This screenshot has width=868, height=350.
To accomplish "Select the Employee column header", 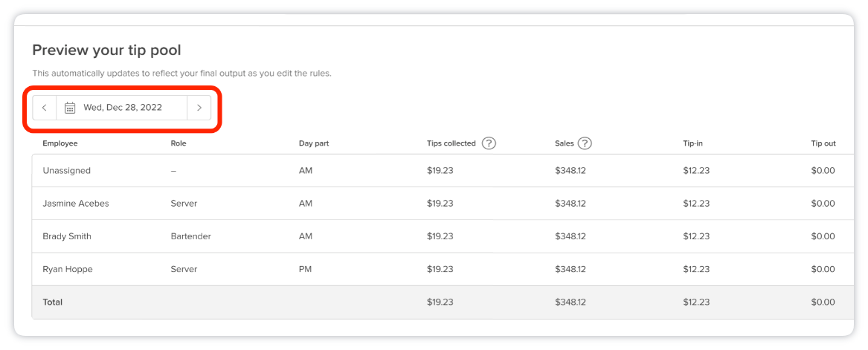I will coord(60,143).
